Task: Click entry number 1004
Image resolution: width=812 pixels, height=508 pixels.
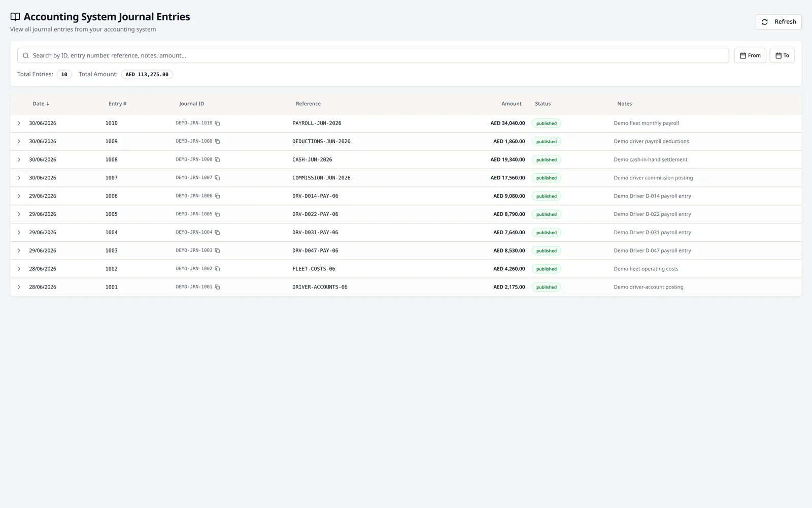Action: tap(112, 233)
